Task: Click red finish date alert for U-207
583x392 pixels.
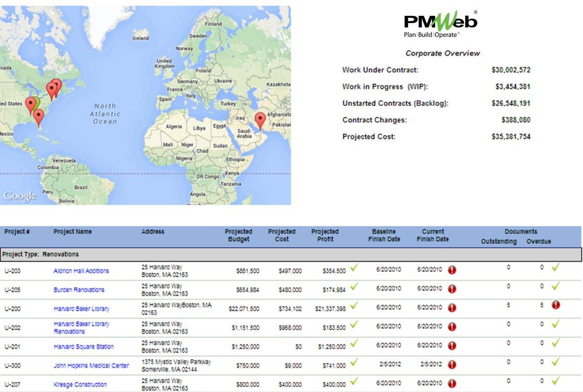Action: tap(452, 384)
